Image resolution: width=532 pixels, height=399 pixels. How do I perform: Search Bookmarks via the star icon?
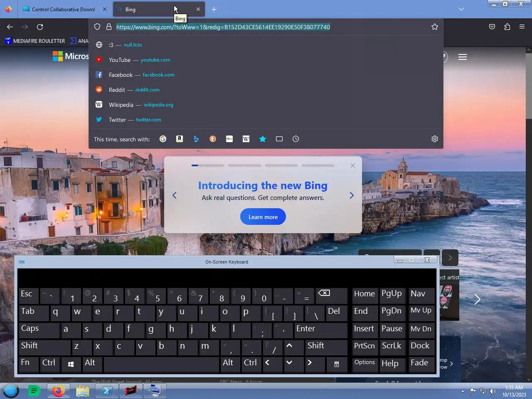[263, 139]
